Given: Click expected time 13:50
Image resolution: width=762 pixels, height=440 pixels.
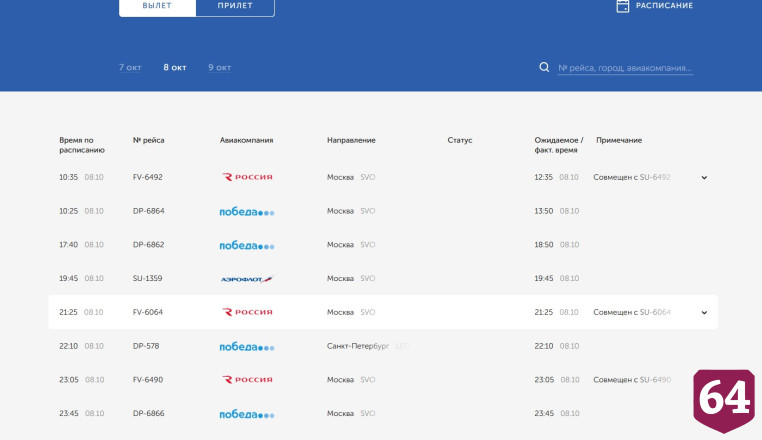Looking at the screenshot, I should tap(544, 211).
